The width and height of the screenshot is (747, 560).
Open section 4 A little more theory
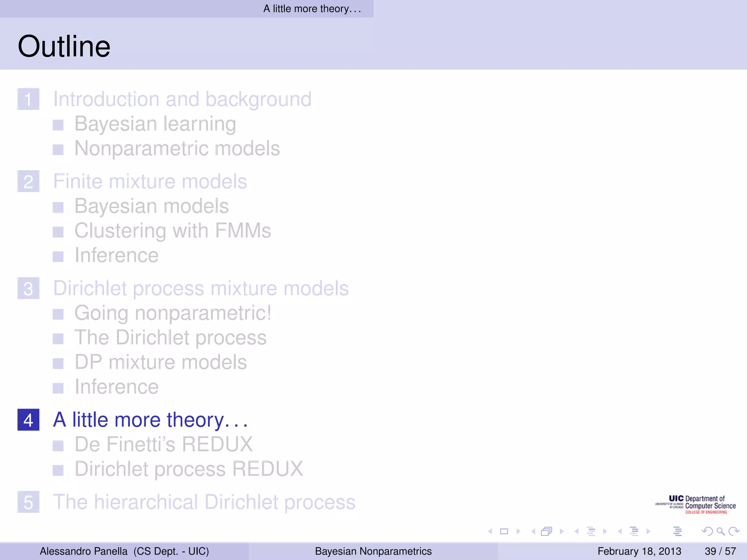point(150,420)
